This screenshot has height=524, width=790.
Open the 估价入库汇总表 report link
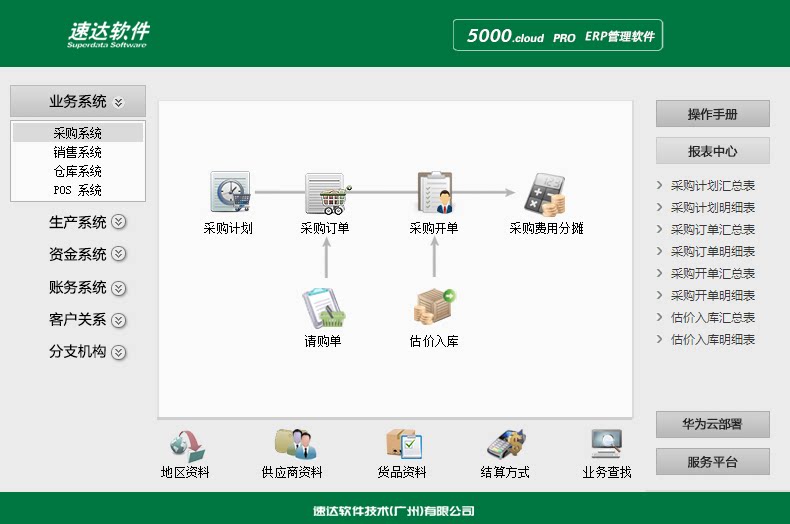click(712, 317)
